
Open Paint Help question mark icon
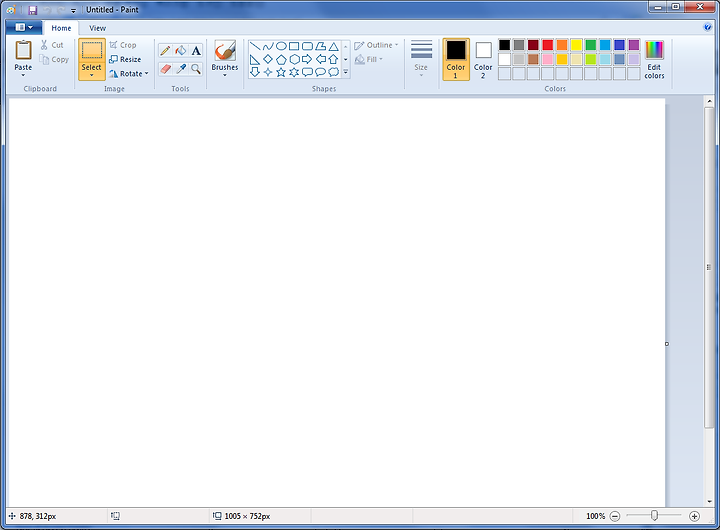point(708,27)
